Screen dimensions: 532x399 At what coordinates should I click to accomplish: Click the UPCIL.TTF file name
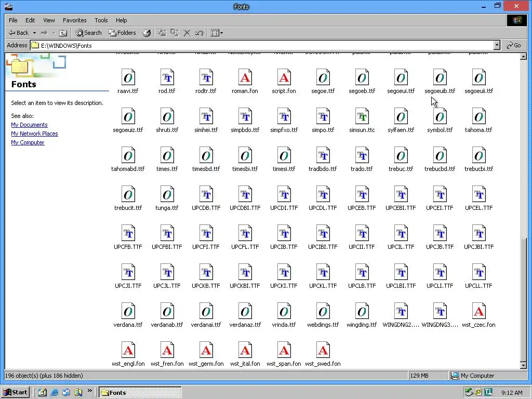[x=401, y=247]
